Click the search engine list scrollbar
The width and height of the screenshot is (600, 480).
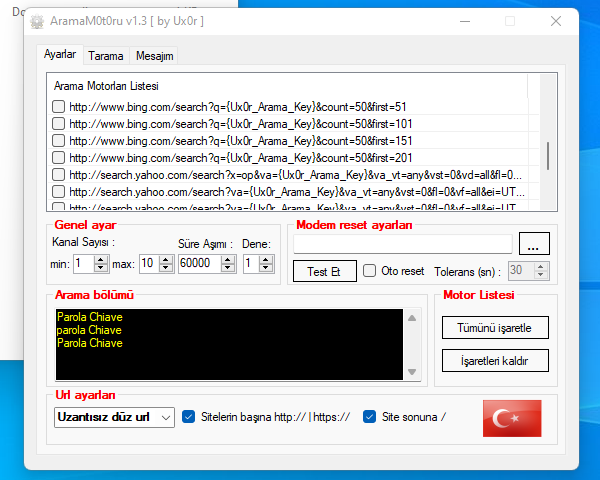click(x=547, y=155)
